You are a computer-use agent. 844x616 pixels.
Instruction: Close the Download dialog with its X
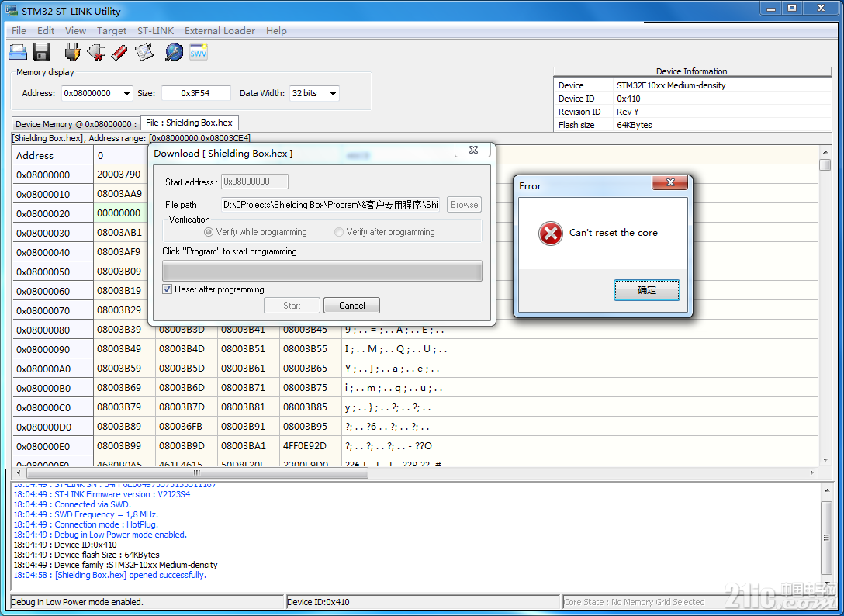(x=473, y=150)
